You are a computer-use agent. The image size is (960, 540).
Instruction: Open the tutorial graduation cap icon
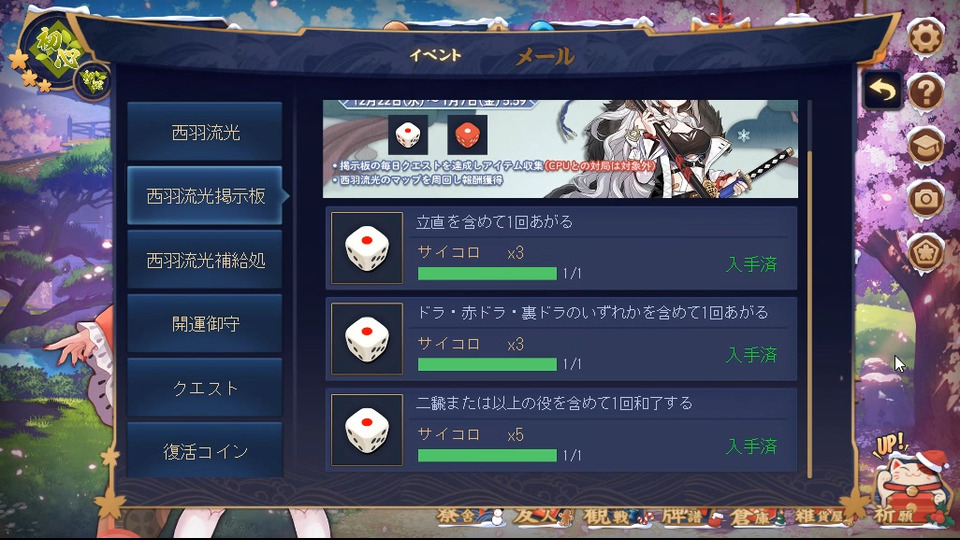[x=925, y=144]
